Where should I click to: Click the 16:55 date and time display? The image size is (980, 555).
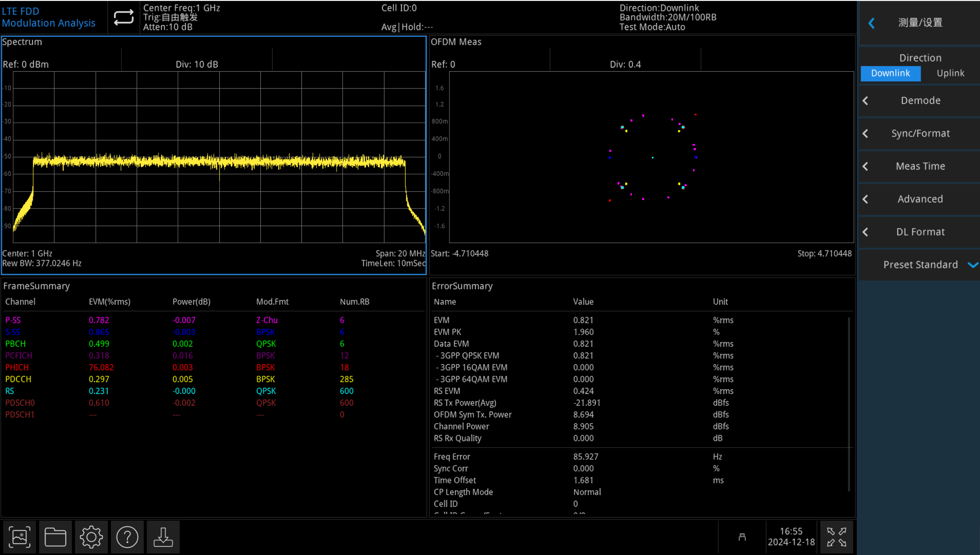[791, 537]
